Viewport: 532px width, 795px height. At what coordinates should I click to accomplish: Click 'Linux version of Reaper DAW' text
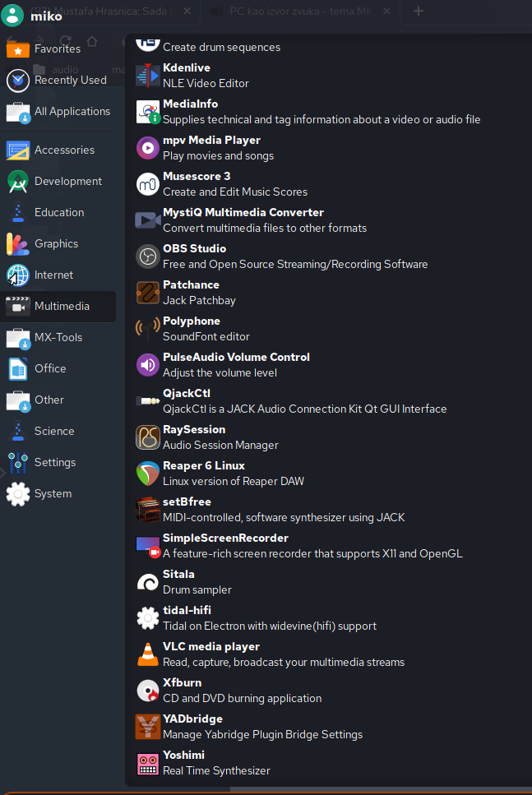(x=234, y=482)
